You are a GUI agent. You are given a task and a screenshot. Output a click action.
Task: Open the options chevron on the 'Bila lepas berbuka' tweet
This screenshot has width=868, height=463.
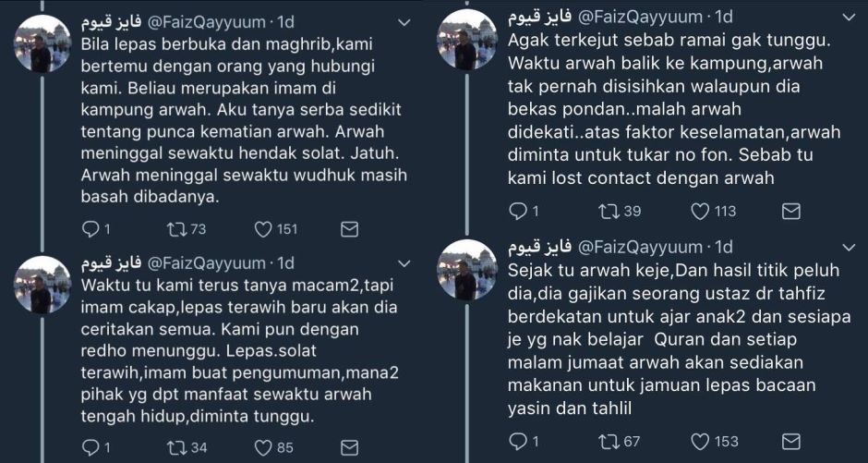point(404,23)
